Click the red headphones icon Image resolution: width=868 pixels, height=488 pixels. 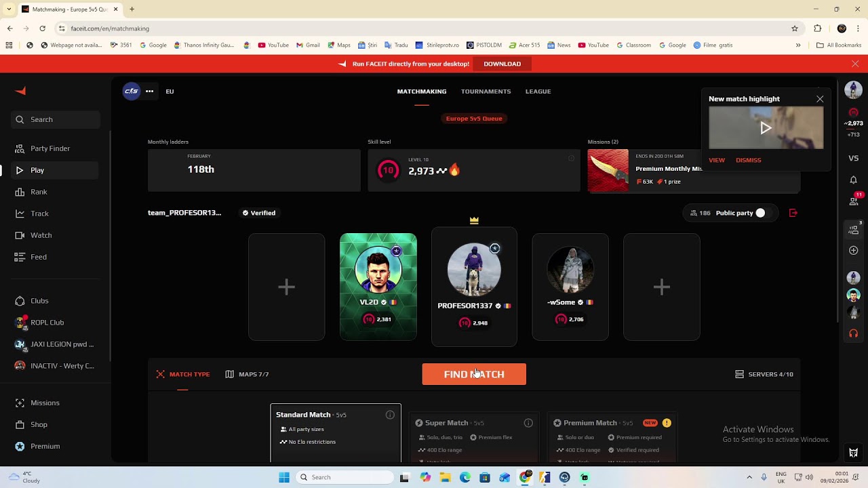tap(854, 333)
